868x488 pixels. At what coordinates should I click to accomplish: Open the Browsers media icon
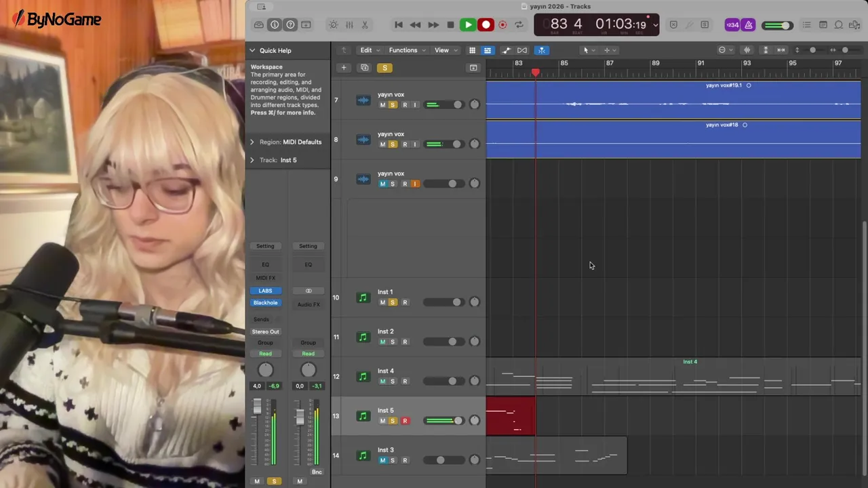854,25
